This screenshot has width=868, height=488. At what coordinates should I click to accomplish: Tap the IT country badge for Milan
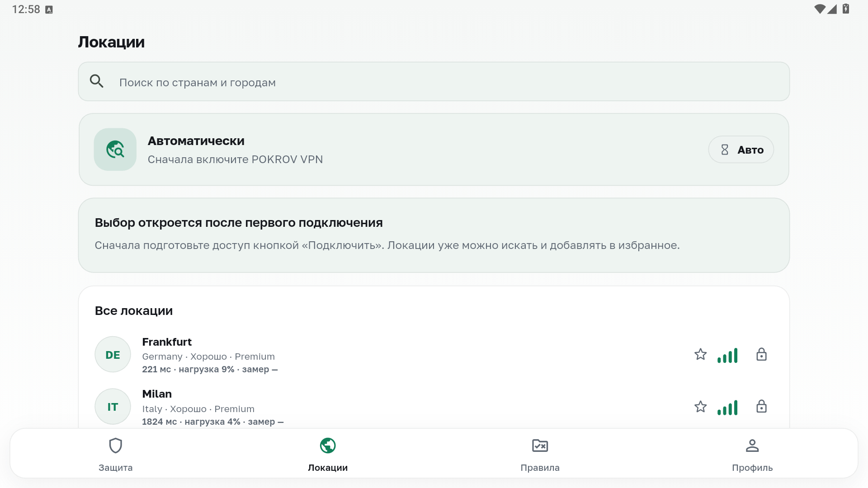[113, 407]
